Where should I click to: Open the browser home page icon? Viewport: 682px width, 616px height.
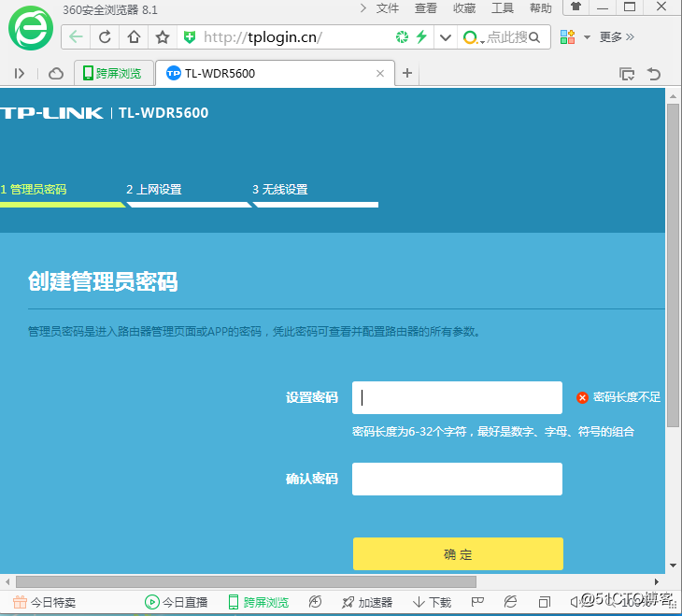click(x=134, y=37)
